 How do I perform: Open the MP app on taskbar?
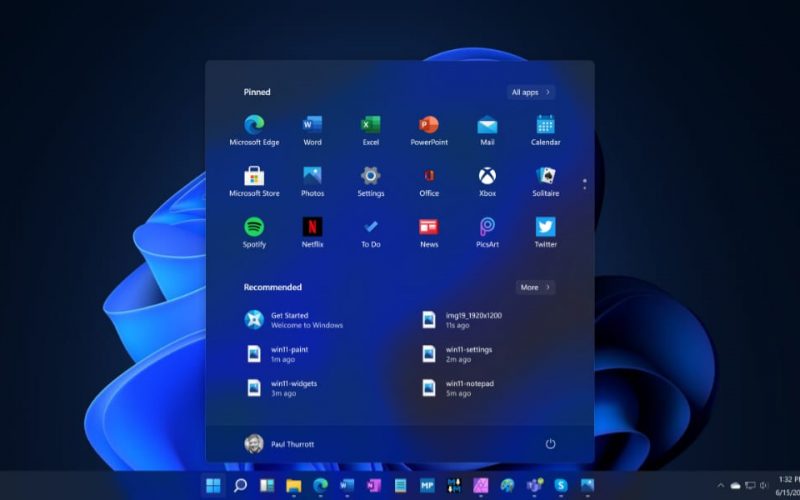(427, 485)
